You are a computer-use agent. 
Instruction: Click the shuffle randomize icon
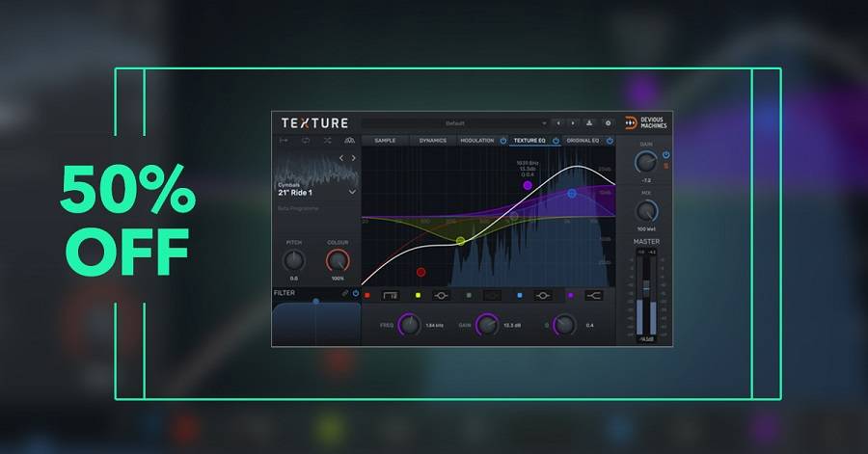[327, 141]
